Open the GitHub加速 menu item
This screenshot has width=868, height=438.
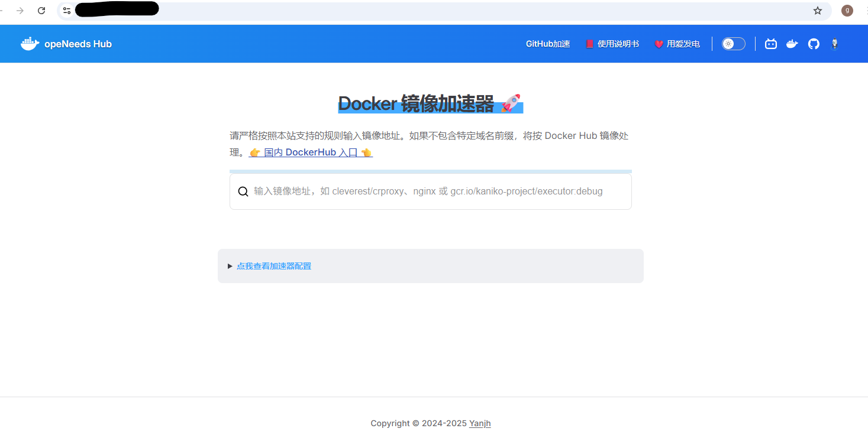547,44
